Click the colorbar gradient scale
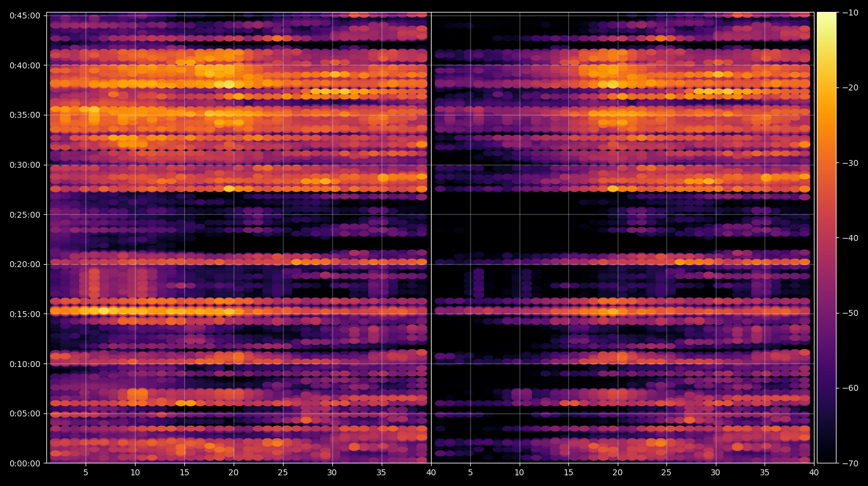Viewport: 868px width, 486px height. point(826,237)
